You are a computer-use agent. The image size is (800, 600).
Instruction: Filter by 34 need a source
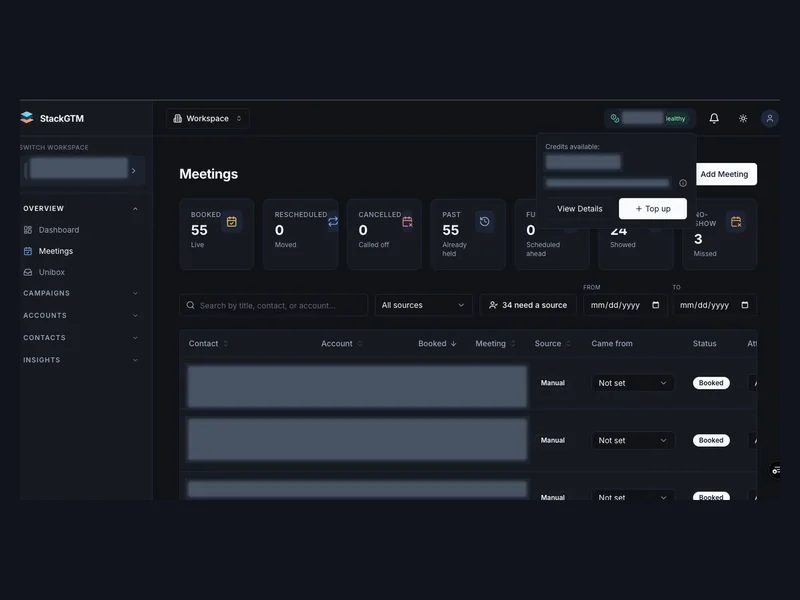(528, 305)
